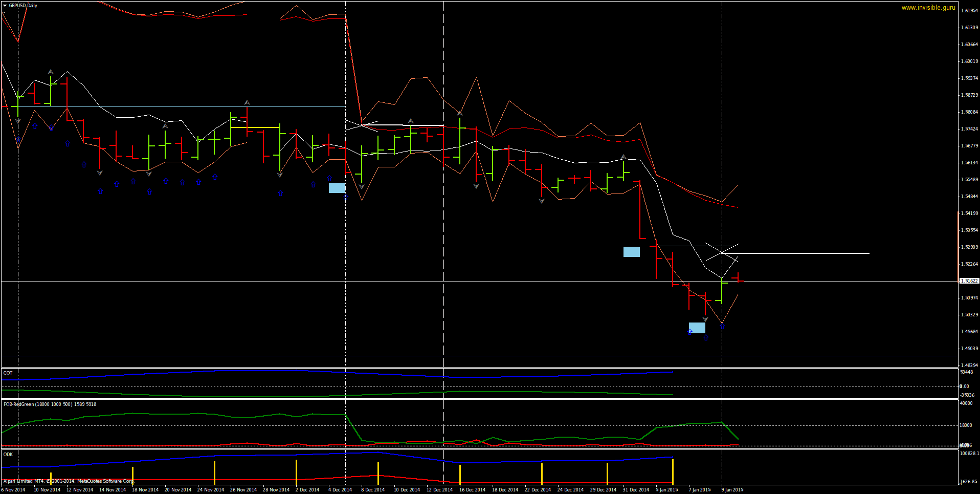Click the current price tag 1.51622
Screen dimensions: 980x494
click(969, 281)
